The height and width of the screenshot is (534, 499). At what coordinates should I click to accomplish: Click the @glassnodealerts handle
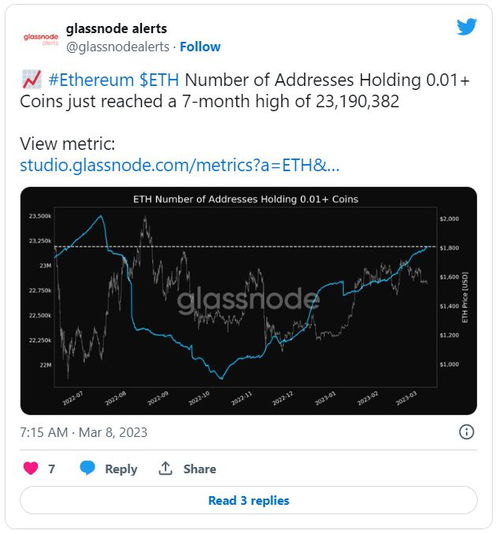[118, 47]
